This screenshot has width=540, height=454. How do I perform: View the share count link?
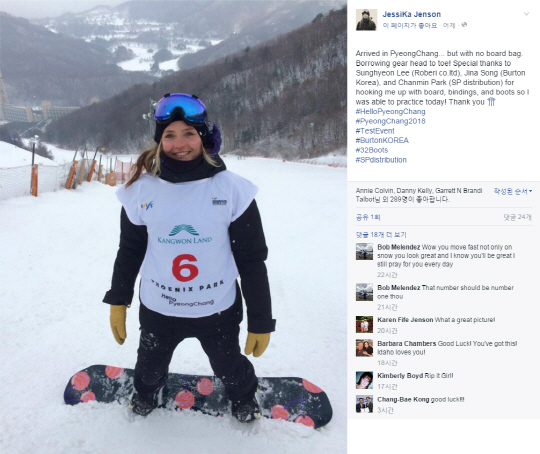368,217
